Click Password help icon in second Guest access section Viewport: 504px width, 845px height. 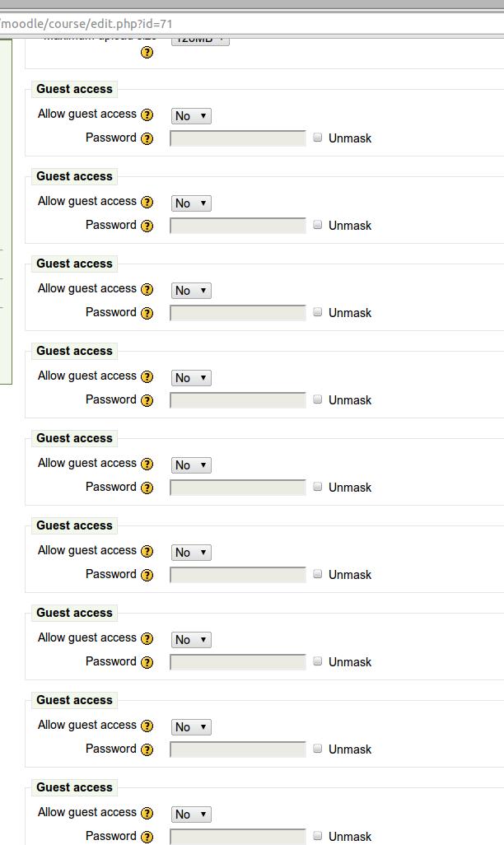click(x=147, y=226)
